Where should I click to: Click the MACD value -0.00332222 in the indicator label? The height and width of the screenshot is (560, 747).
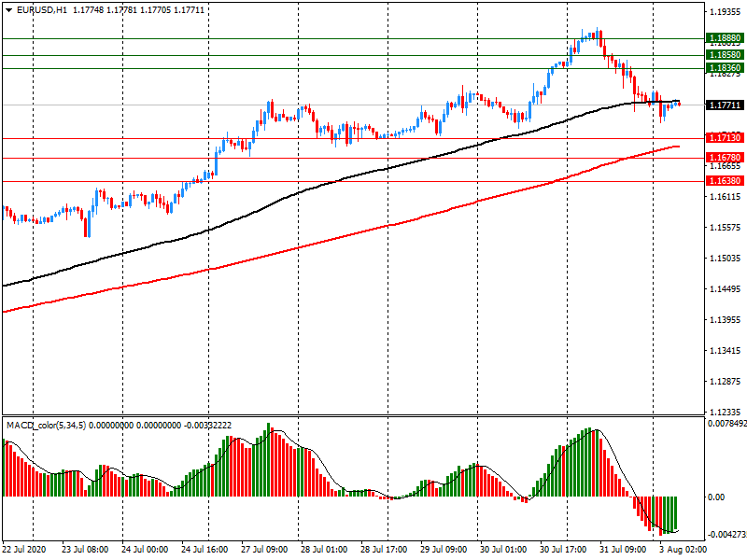(206, 425)
